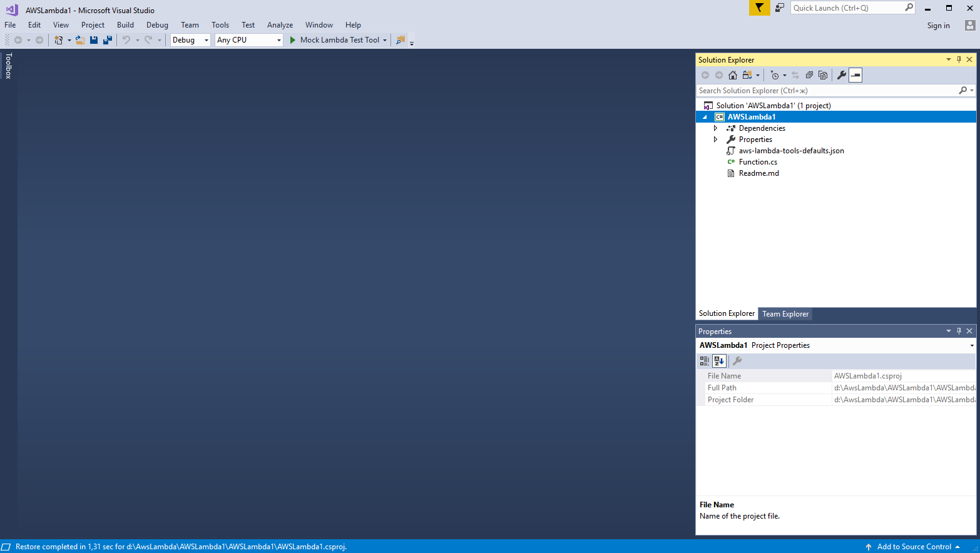Click the New Project toolbar icon
This screenshot has height=553, width=980.
58,40
